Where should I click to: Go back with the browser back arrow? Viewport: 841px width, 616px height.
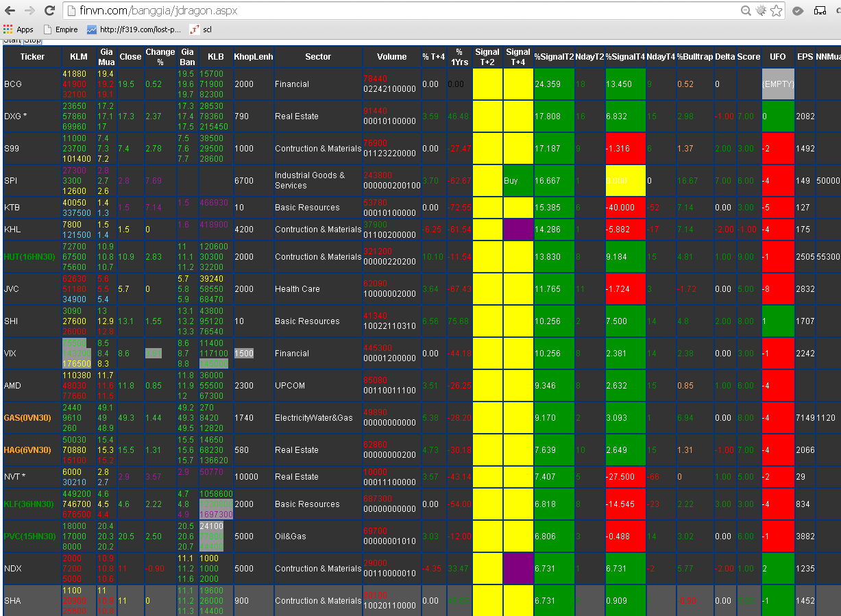click(11, 11)
